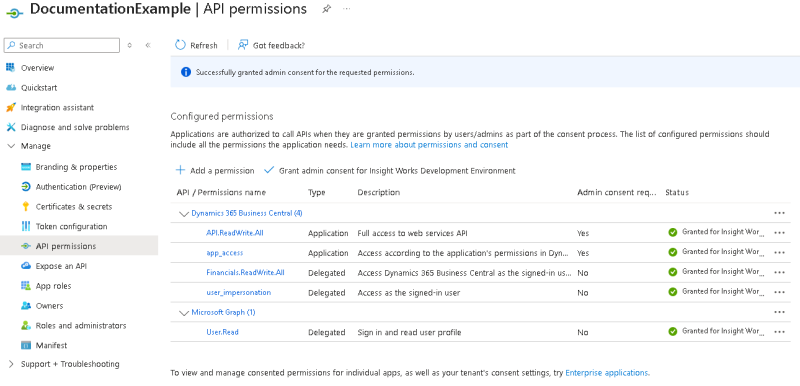
Task: Click the Got feedback? button
Action: click(271, 45)
